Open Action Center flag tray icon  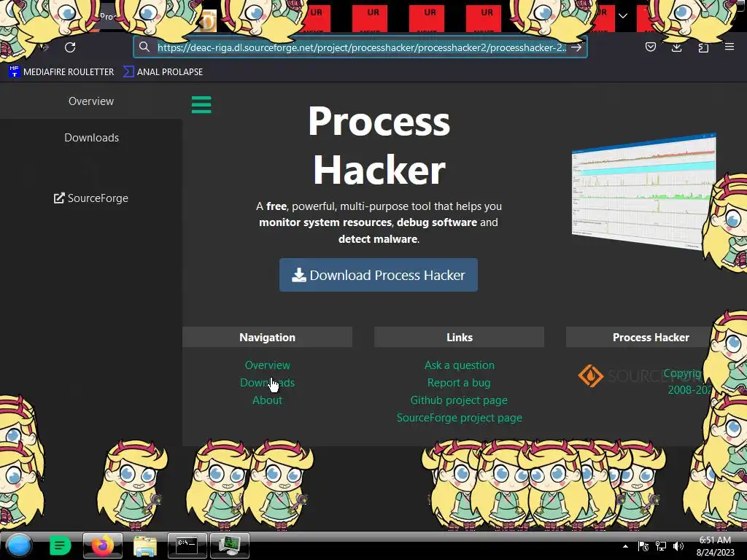tap(643, 546)
